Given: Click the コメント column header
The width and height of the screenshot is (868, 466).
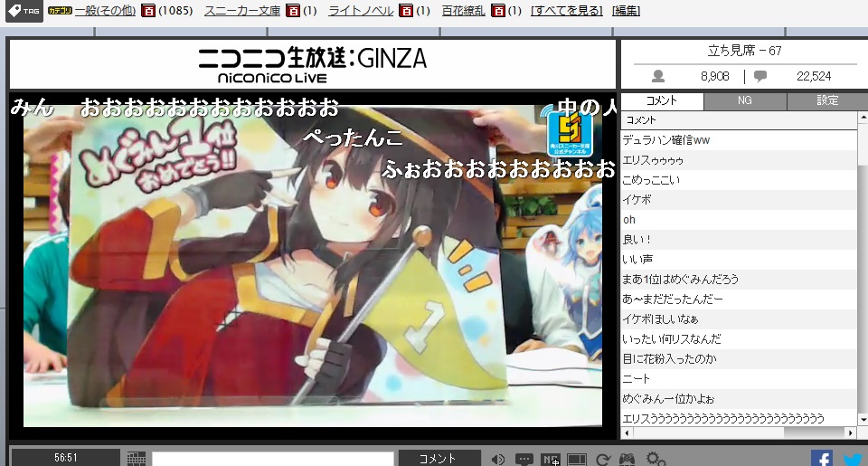Looking at the screenshot, I should 739,120.
